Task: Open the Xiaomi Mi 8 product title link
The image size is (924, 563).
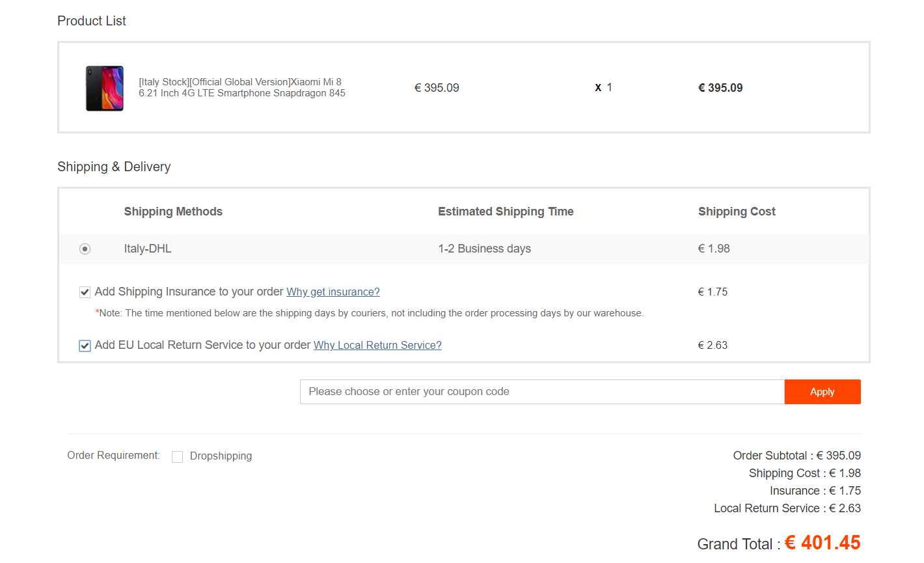Action: 241,87
